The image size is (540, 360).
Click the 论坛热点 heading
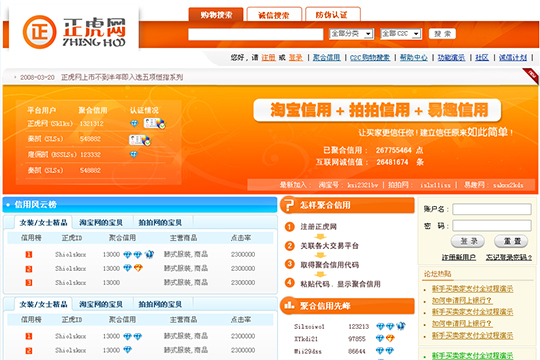(437, 274)
